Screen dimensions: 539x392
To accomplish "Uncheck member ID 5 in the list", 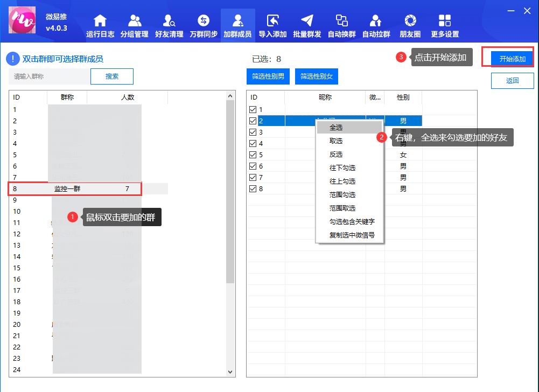I will click(252, 155).
